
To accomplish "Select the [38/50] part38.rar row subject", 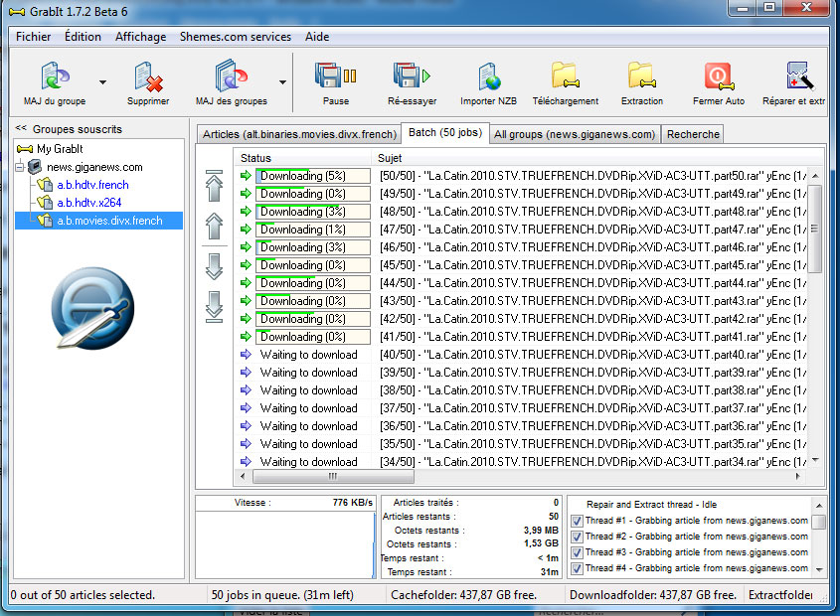I will (x=593, y=389).
